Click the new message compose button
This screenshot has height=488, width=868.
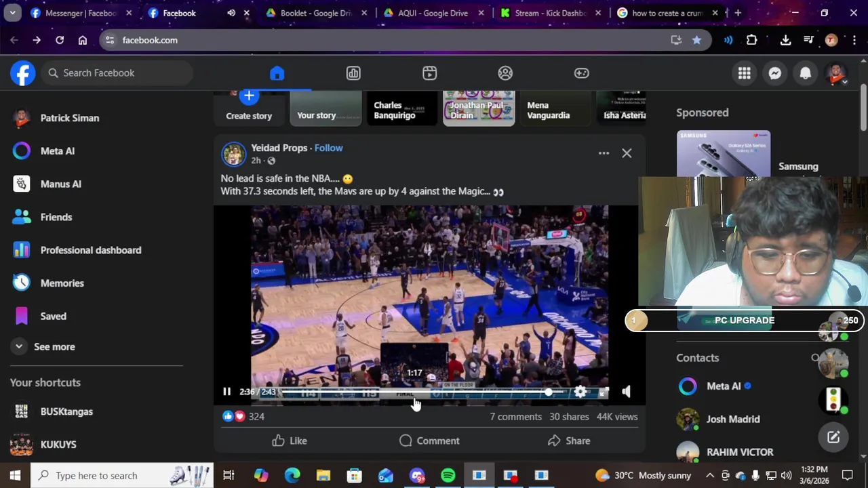pos(833,438)
